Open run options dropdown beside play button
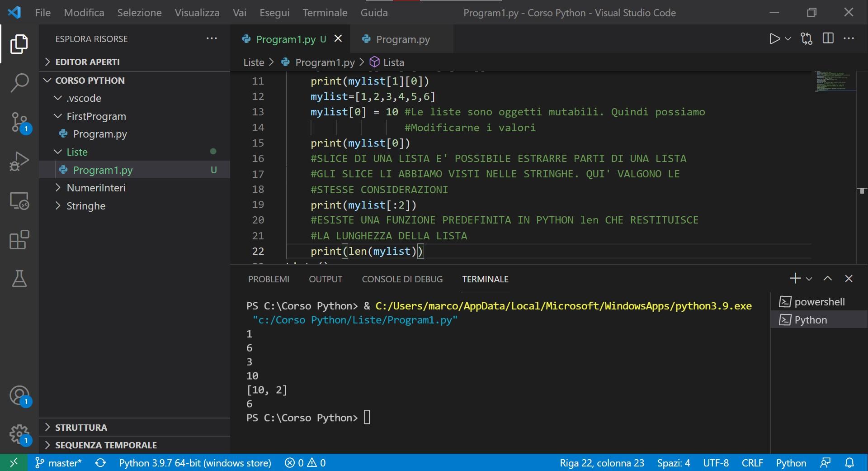Screen dimensions: 868x471 tap(788, 39)
